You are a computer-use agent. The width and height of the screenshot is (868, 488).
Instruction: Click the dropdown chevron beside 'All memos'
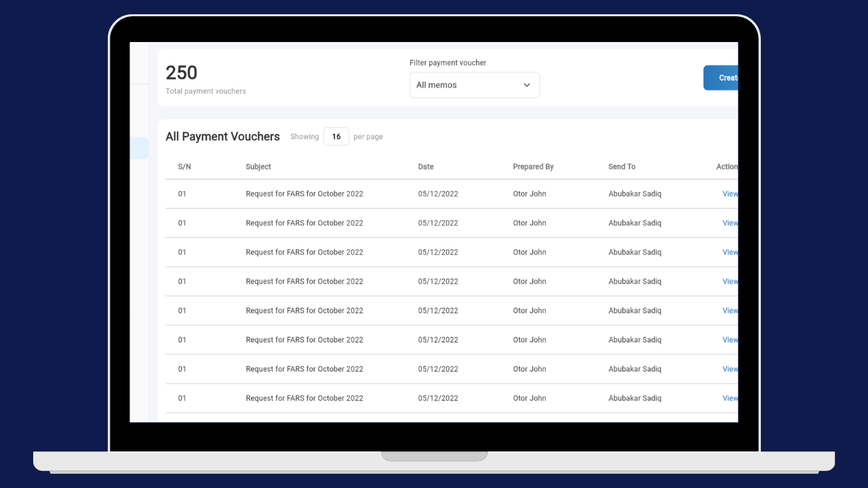pos(526,85)
